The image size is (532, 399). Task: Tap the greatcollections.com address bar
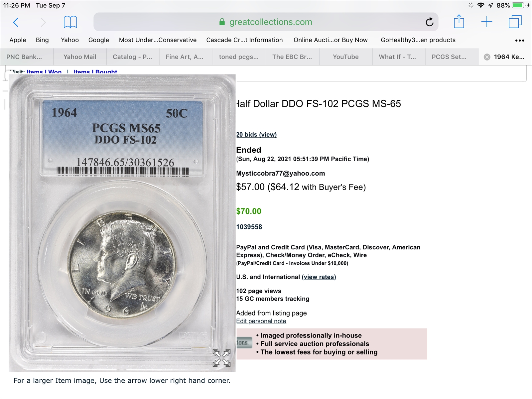pos(266,22)
